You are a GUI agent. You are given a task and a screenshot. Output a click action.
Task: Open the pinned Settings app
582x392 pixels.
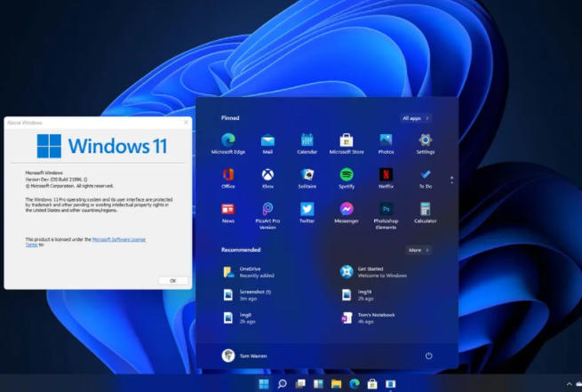(426, 144)
